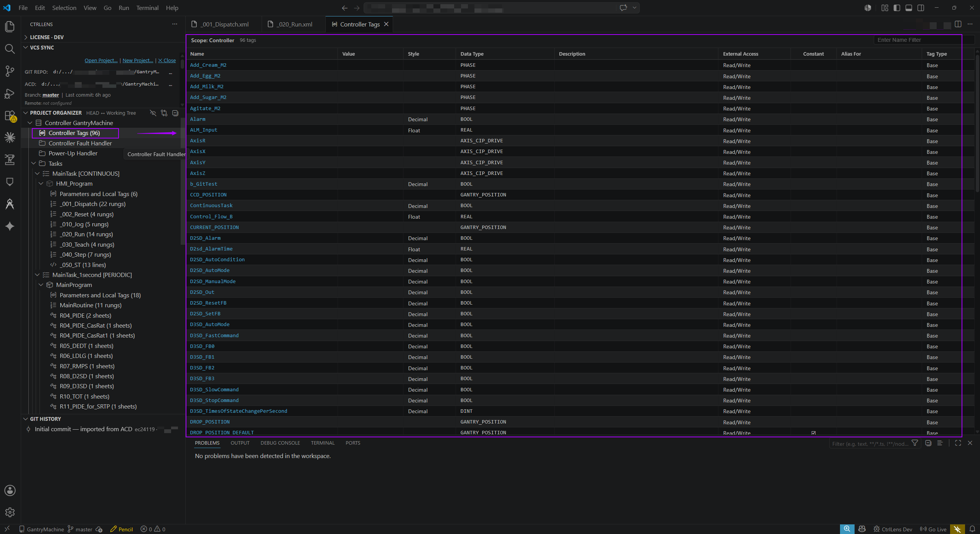
Task: Click the git compare arrows icon in Project Organizer
Action: (164, 113)
